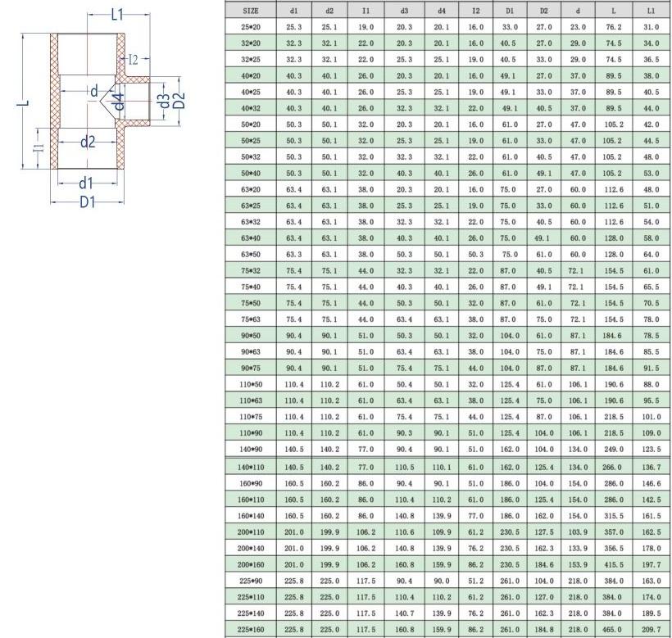Select the 249.0 cell in 140*90 row
Viewport: 672px width, 638px height.
pos(611,449)
